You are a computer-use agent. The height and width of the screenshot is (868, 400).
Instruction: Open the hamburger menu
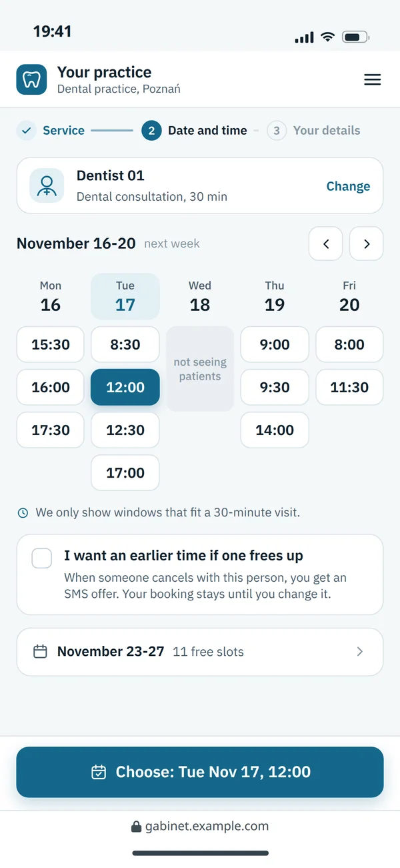coord(372,80)
